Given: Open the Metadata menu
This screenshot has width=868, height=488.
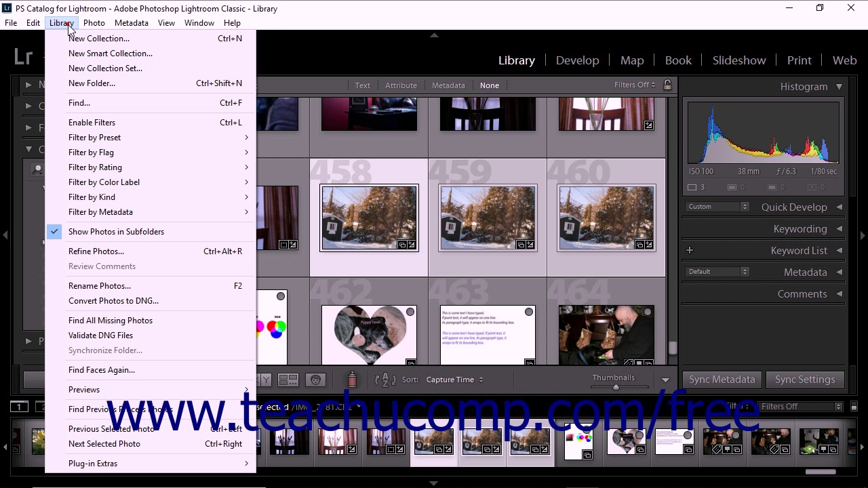Looking at the screenshot, I should tap(132, 23).
